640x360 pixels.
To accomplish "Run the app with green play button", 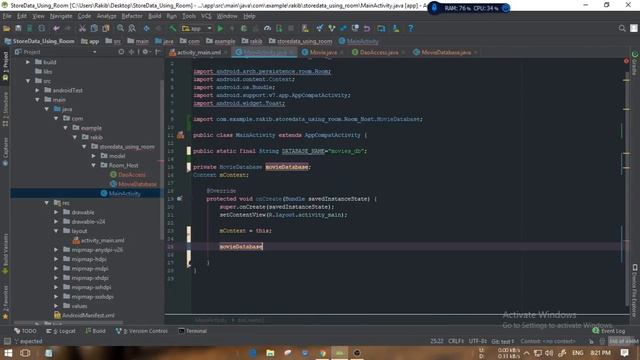I will click(x=220, y=28).
